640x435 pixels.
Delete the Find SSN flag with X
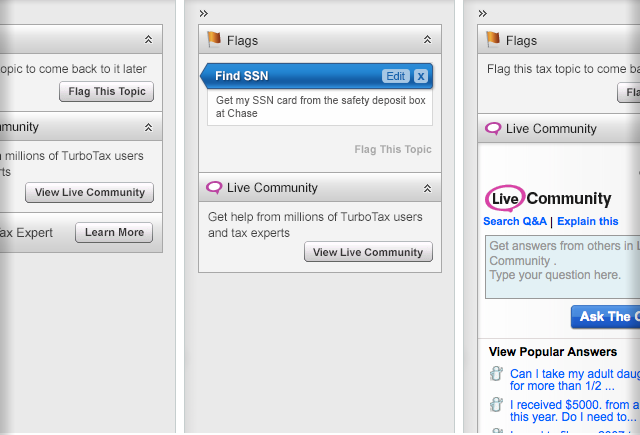(421, 76)
